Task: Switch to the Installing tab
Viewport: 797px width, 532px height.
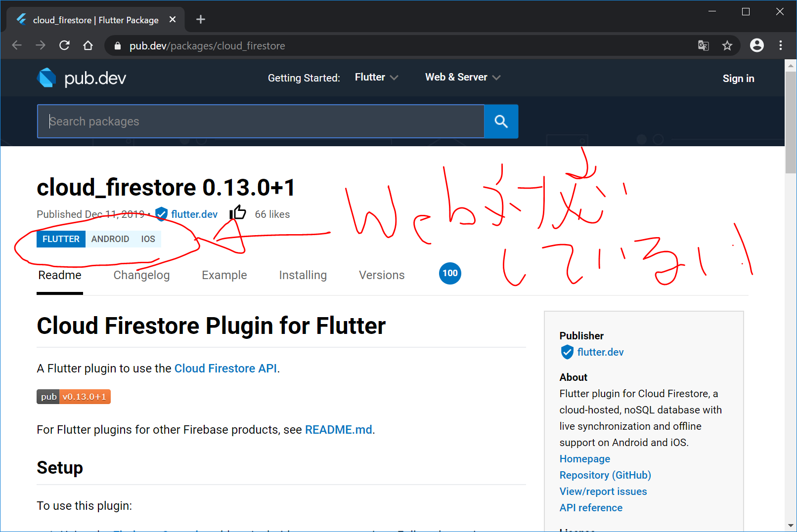Action: tap(303, 275)
